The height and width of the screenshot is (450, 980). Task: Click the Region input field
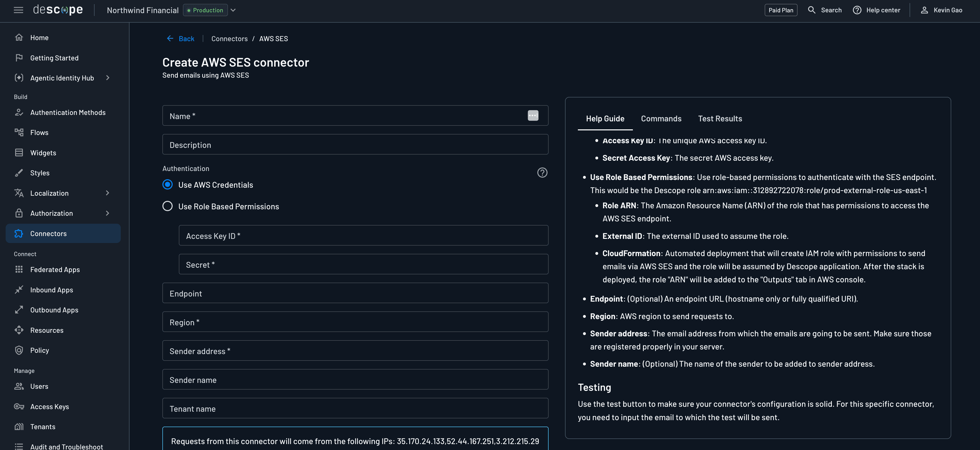pyautogui.click(x=355, y=322)
